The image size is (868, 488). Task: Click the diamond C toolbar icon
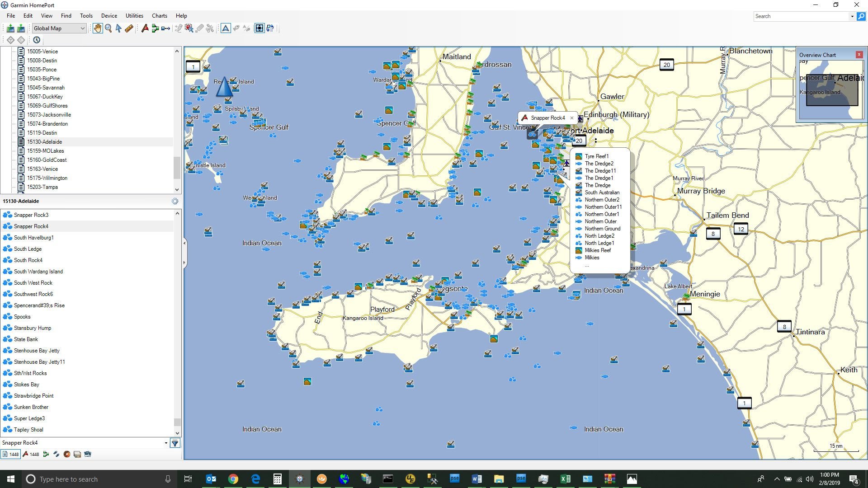tap(21, 40)
